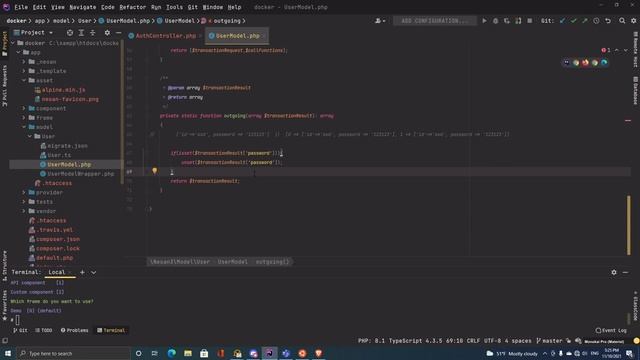
Task: Expand the tests folder
Action: click(x=24, y=202)
